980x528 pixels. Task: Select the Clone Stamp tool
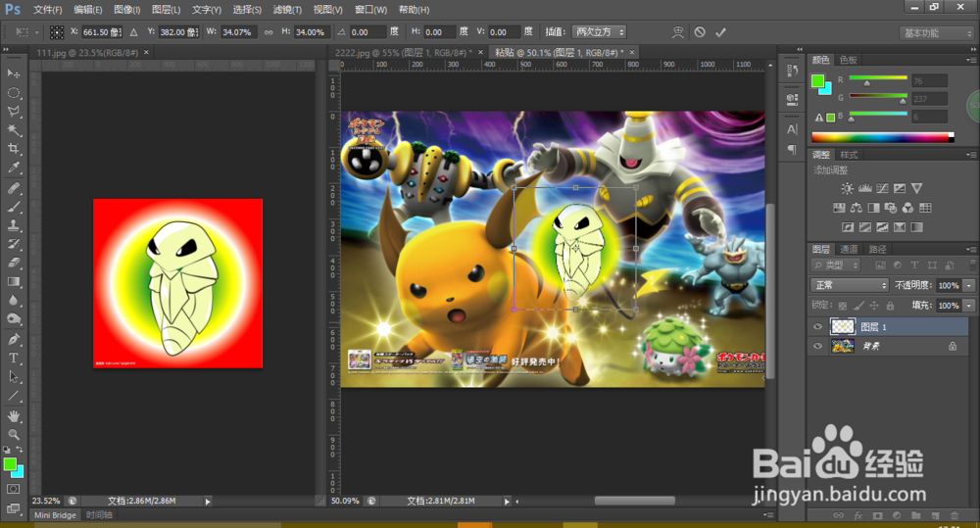tap(13, 225)
